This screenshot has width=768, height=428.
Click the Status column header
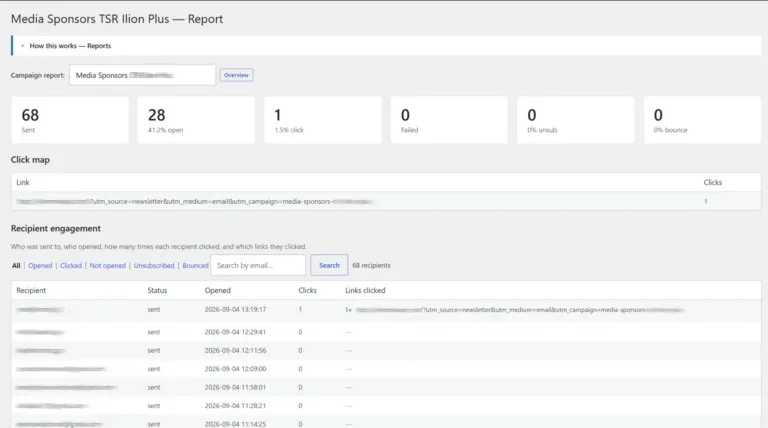(x=157, y=290)
